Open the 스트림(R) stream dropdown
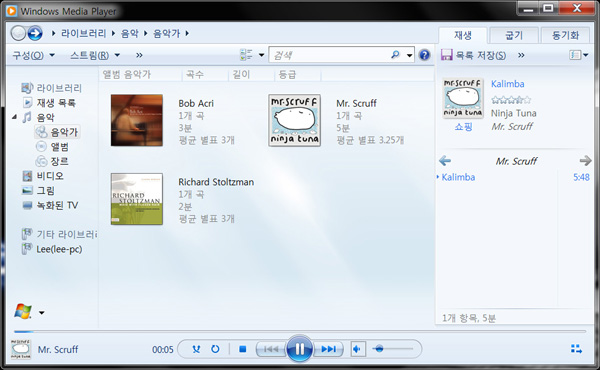This screenshot has width=600, height=370. (x=95, y=55)
